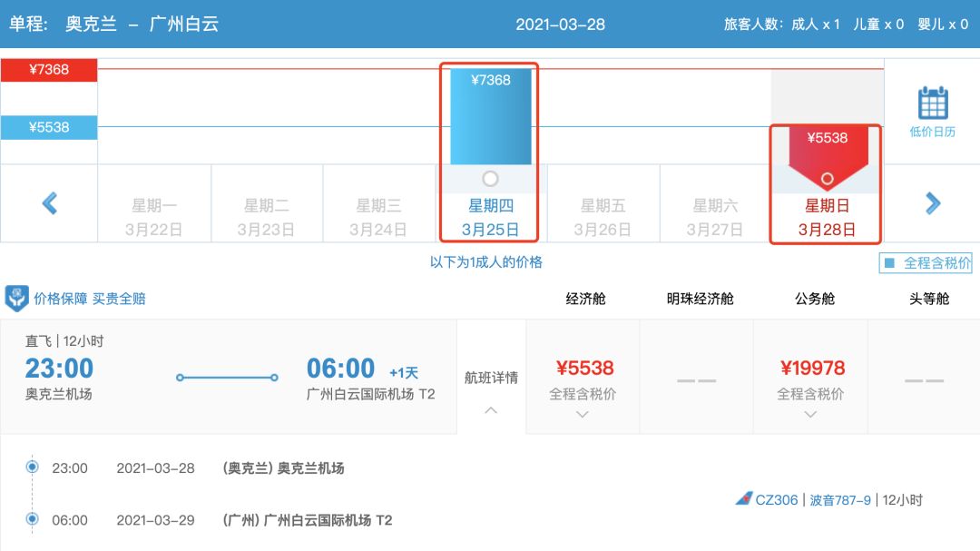Select the radio button under ¥7368 bar
Viewport: 980px width, 551px height.
(x=490, y=179)
